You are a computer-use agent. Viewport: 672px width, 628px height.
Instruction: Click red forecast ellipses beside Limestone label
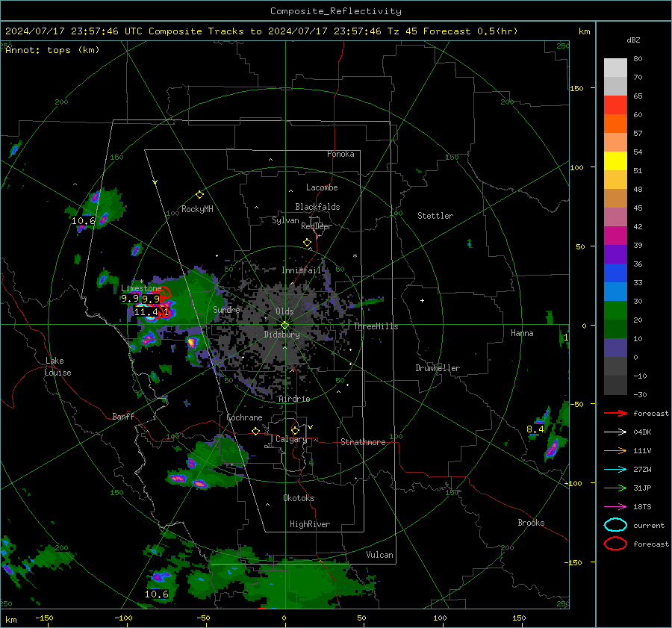coord(164,293)
